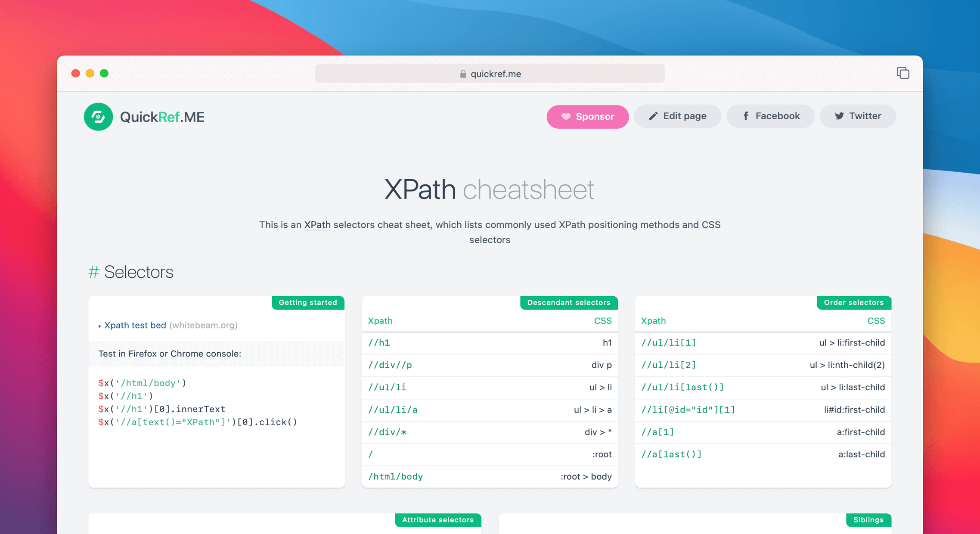
Task: Click the Attribute selectors badge
Action: [438, 520]
